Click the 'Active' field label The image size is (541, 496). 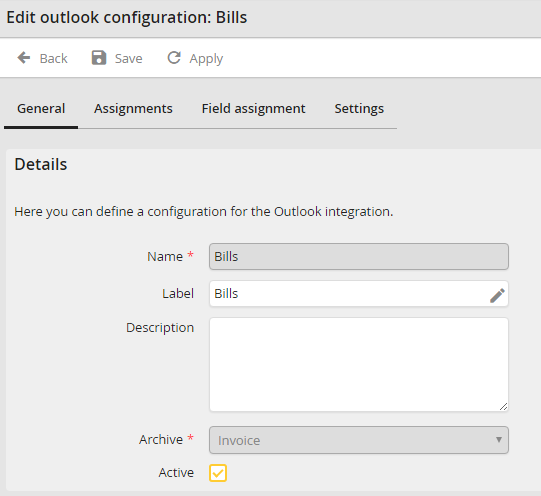coord(176,473)
